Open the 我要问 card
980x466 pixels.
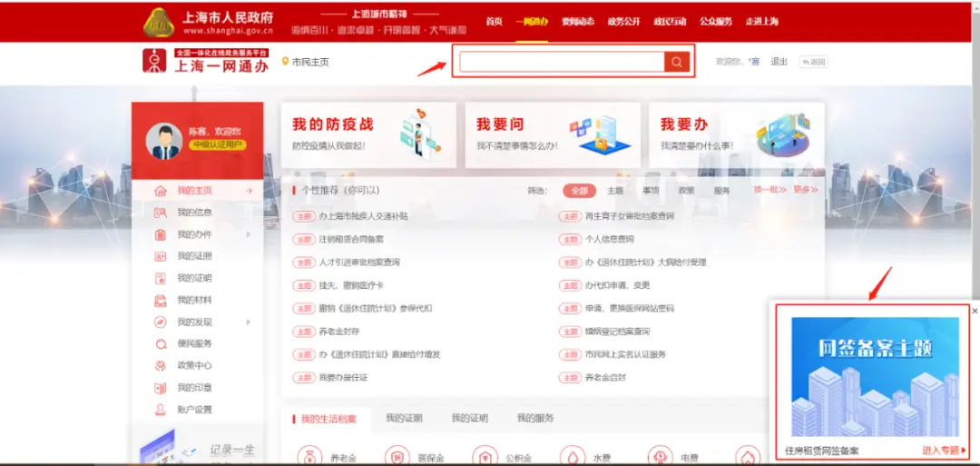[553, 135]
